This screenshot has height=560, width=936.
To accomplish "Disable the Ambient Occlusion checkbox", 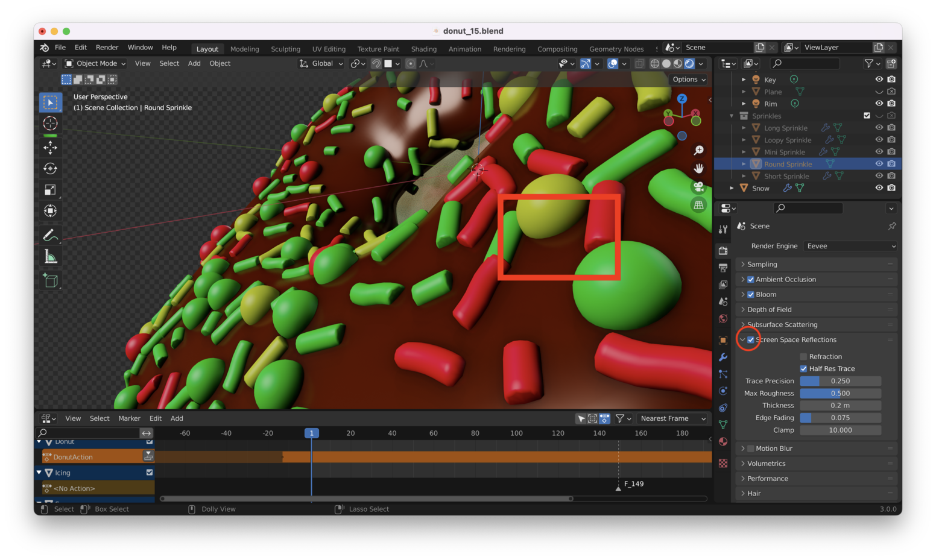I will (751, 279).
